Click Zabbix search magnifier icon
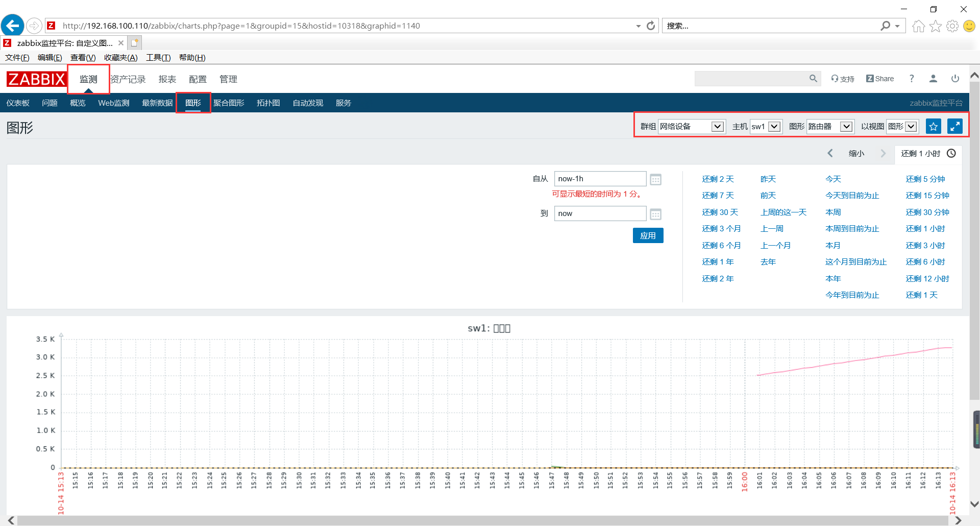The width and height of the screenshot is (980, 526). pyautogui.click(x=813, y=79)
